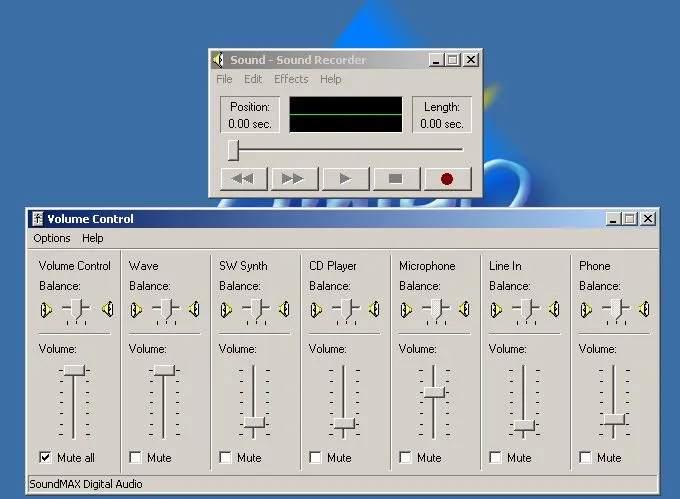Mute the Wave channel
This screenshot has width=680, height=499.
point(135,457)
